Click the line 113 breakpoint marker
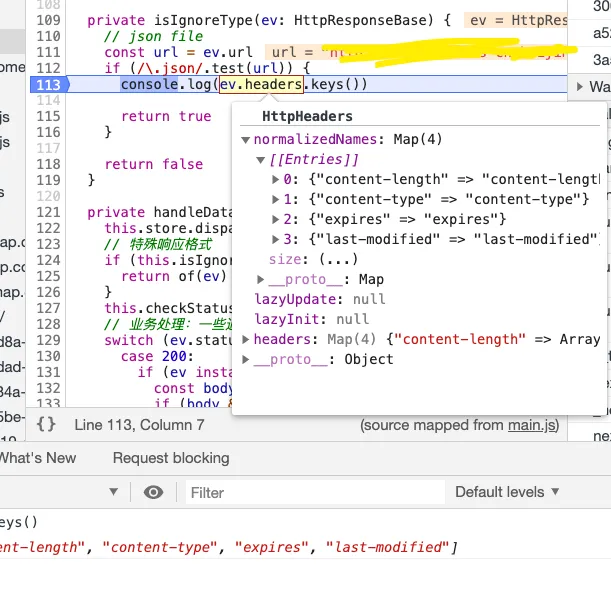This screenshot has width=611, height=598. pyautogui.click(x=50, y=85)
